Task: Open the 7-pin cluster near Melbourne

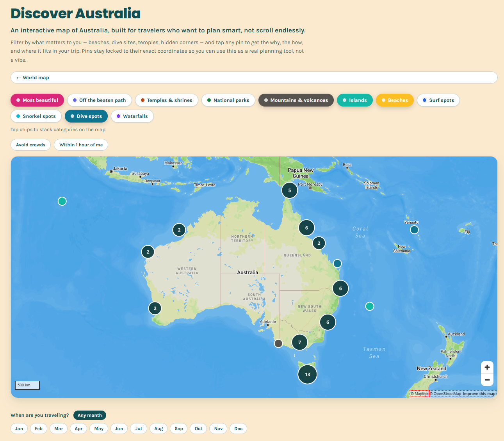Action: tap(300, 342)
